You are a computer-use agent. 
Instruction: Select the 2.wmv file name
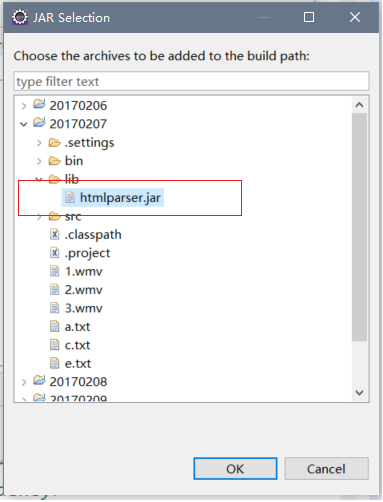pyautogui.click(x=84, y=290)
